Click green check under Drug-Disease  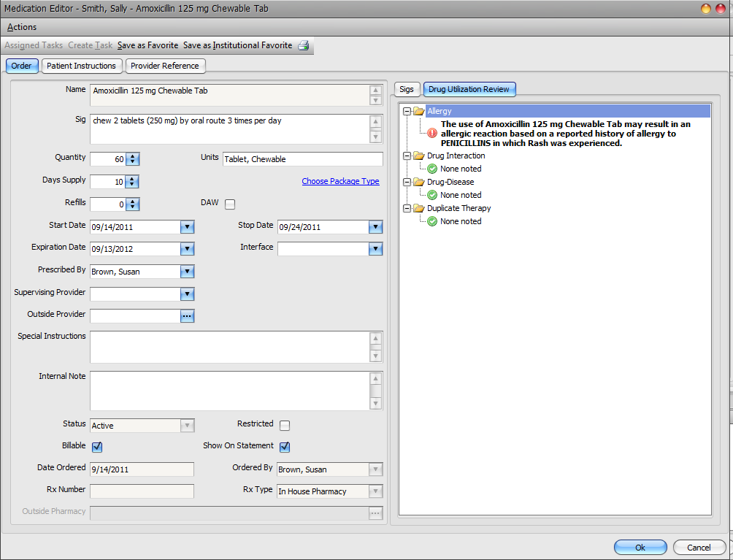pos(432,195)
